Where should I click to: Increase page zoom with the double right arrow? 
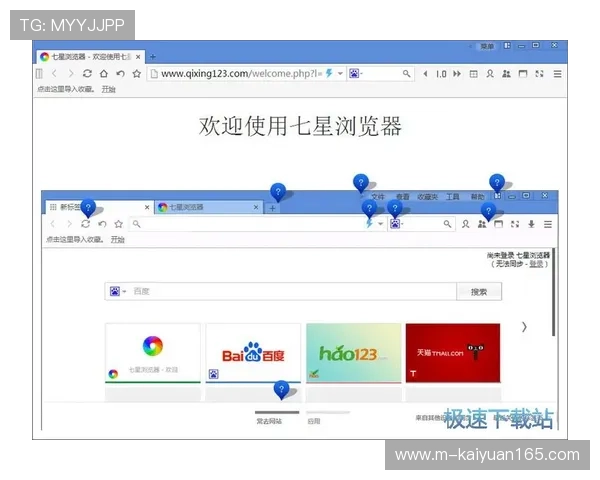click(457, 73)
